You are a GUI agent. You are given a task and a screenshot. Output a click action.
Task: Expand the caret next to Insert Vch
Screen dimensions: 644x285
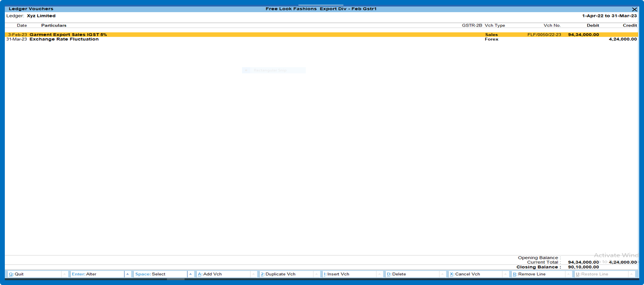click(380, 274)
